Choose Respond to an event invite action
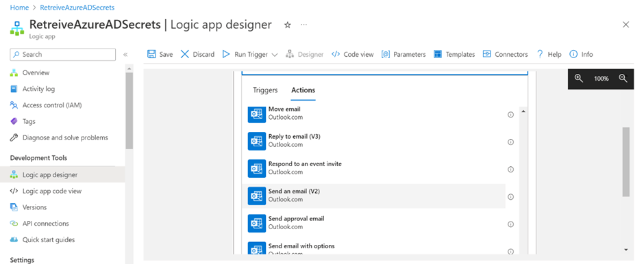Image resolution: width=644 pixels, height=264 pixels. 374,168
